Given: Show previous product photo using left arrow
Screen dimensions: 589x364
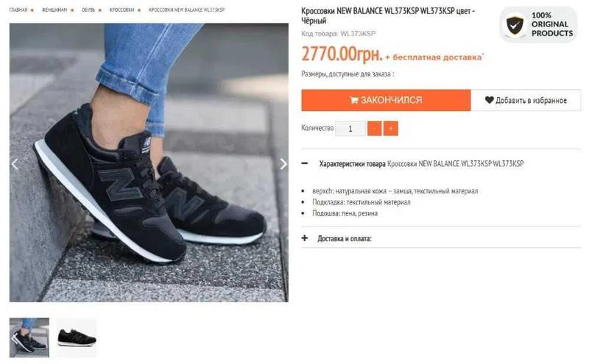Looking at the screenshot, I should tap(15, 164).
